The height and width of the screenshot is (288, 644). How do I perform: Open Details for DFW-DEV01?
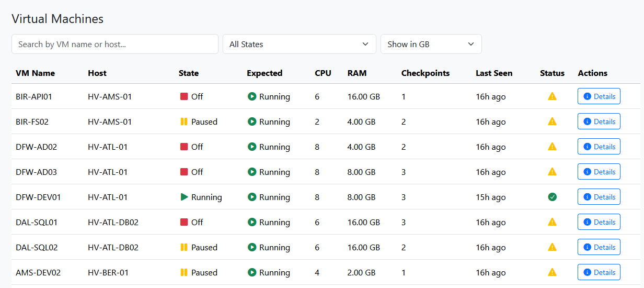pos(599,197)
